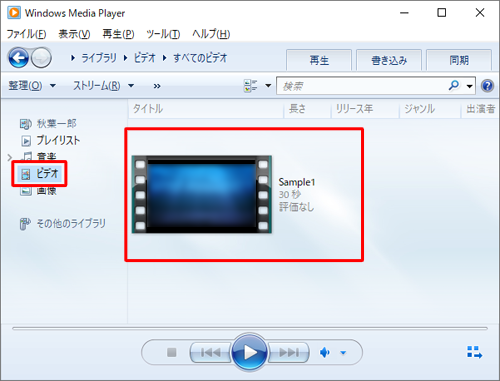The width and height of the screenshot is (500, 381).
Task: Switch to Now Playing view icon
Action: click(x=475, y=352)
